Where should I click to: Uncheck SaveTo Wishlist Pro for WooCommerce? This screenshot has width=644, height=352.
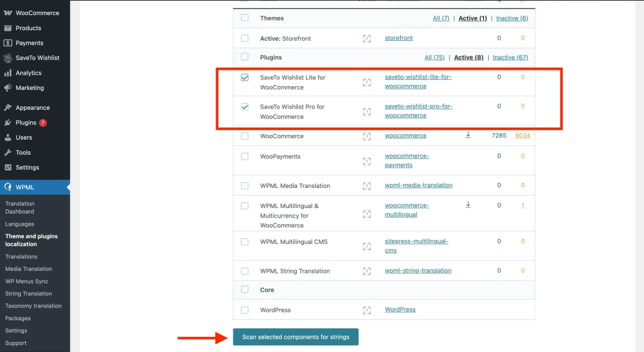[x=245, y=107]
